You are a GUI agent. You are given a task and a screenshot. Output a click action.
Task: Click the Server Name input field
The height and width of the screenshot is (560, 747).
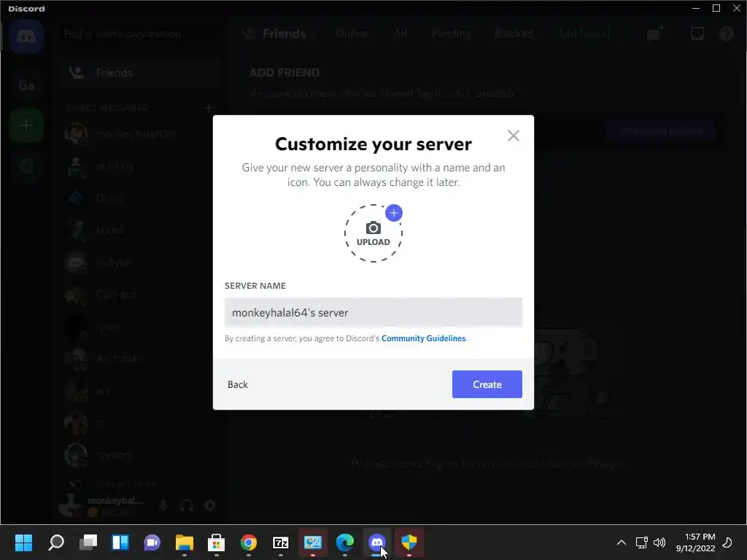pyautogui.click(x=373, y=312)
